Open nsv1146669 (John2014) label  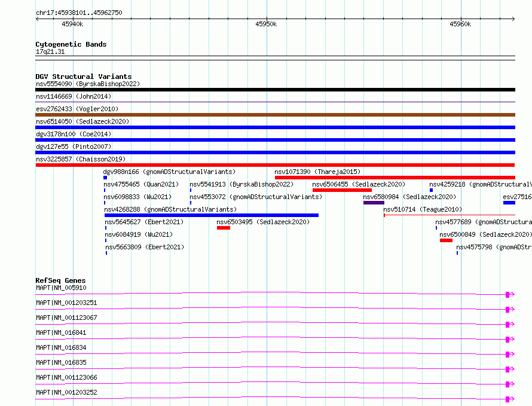74,96
